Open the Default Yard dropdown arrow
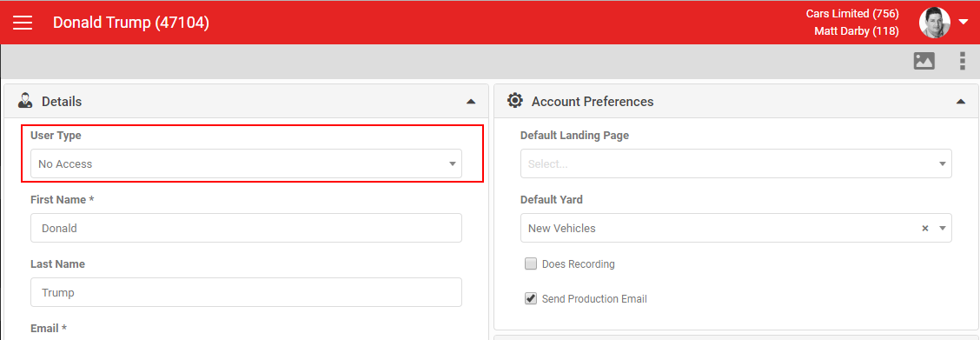This screenshot has width=980, height=340. (942, 228)
